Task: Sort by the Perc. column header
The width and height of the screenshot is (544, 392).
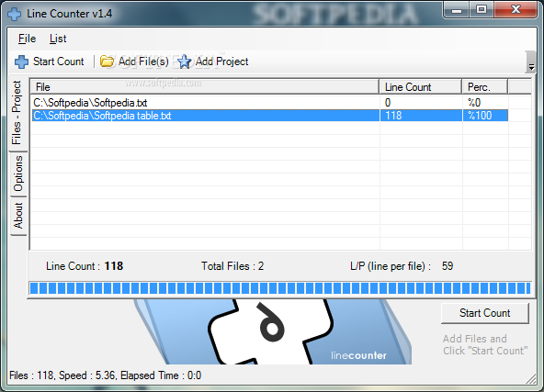Action: (x=485, y=86)
